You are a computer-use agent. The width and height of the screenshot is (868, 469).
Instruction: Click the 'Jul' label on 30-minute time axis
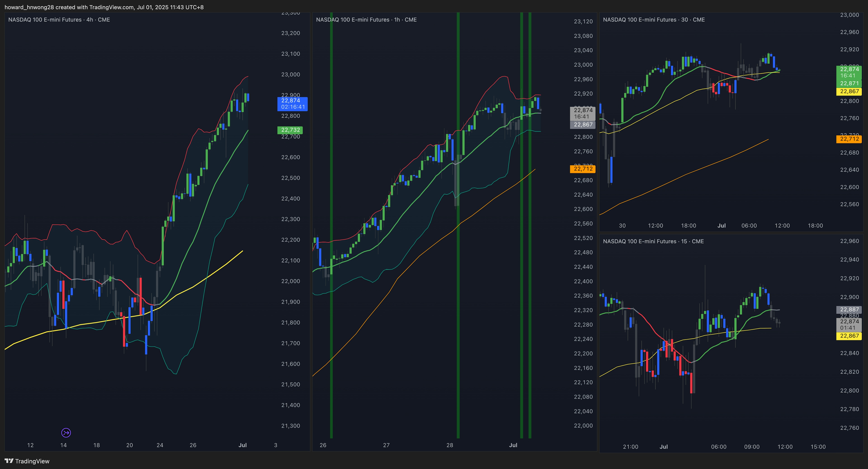coord(722,225)
